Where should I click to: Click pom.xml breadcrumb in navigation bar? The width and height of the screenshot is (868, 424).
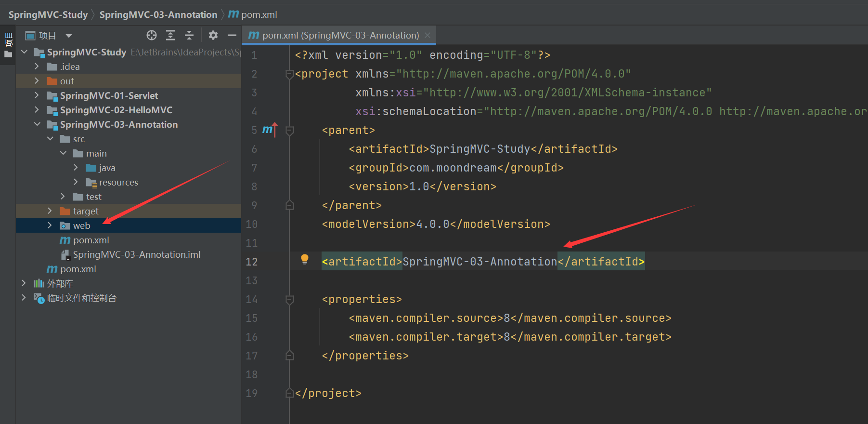click(253, 14)
